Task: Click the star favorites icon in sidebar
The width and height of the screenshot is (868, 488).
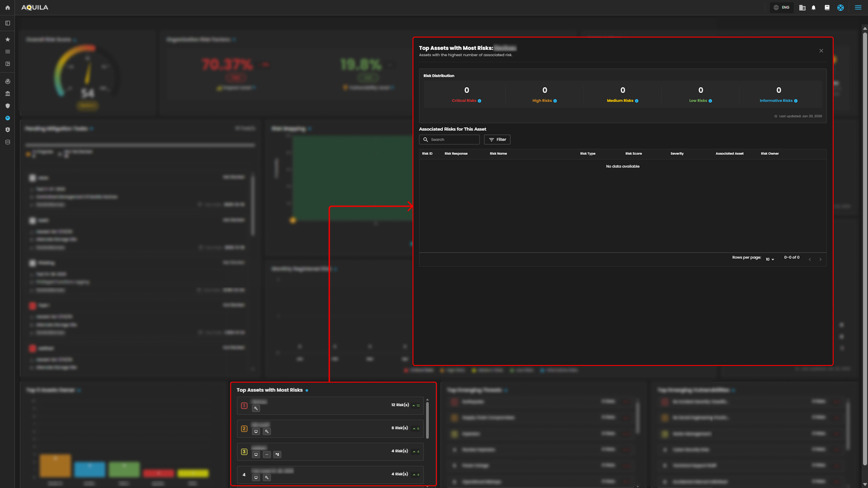Action: coord(8,40)
